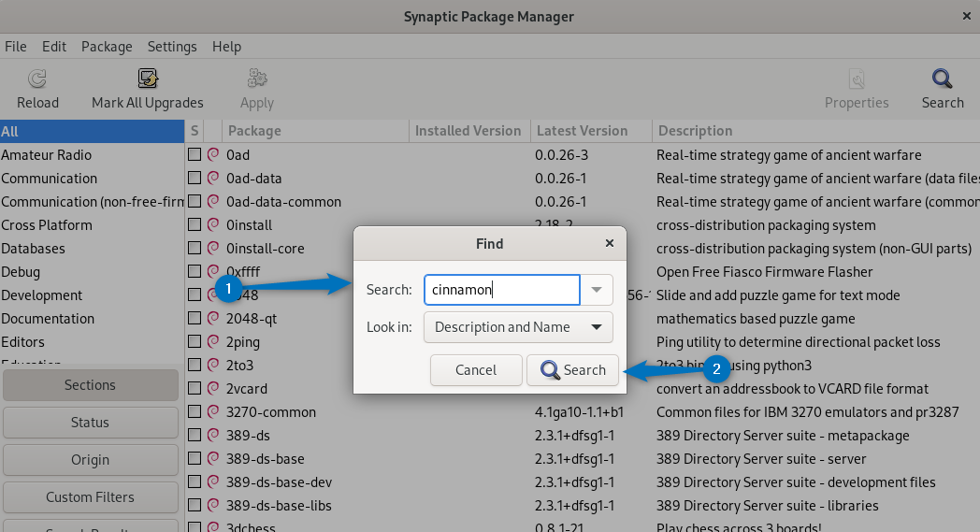
Task: Click the Cancel button in Find dialog
Action: click(476, 370)
